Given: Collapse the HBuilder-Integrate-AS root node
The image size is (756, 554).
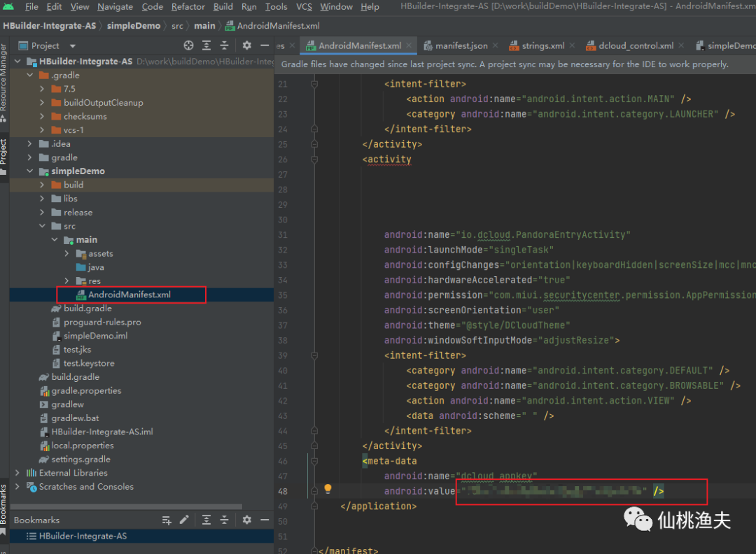Looking at the screenshot, I should click(x=17, y=61).
